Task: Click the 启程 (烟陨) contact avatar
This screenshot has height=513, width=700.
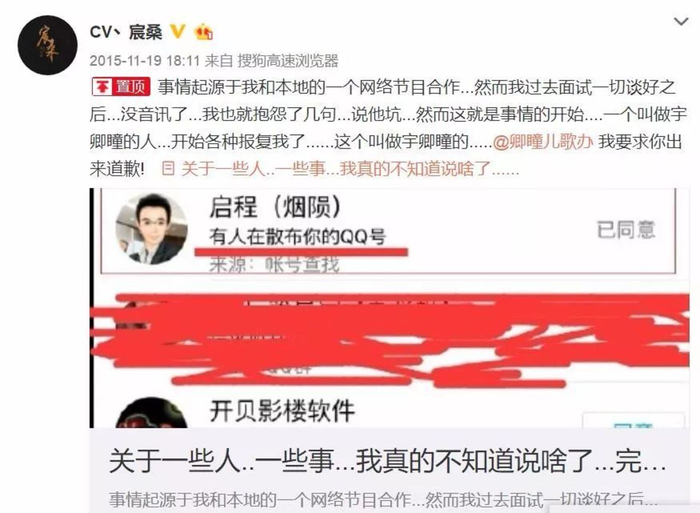Action: 151,229
